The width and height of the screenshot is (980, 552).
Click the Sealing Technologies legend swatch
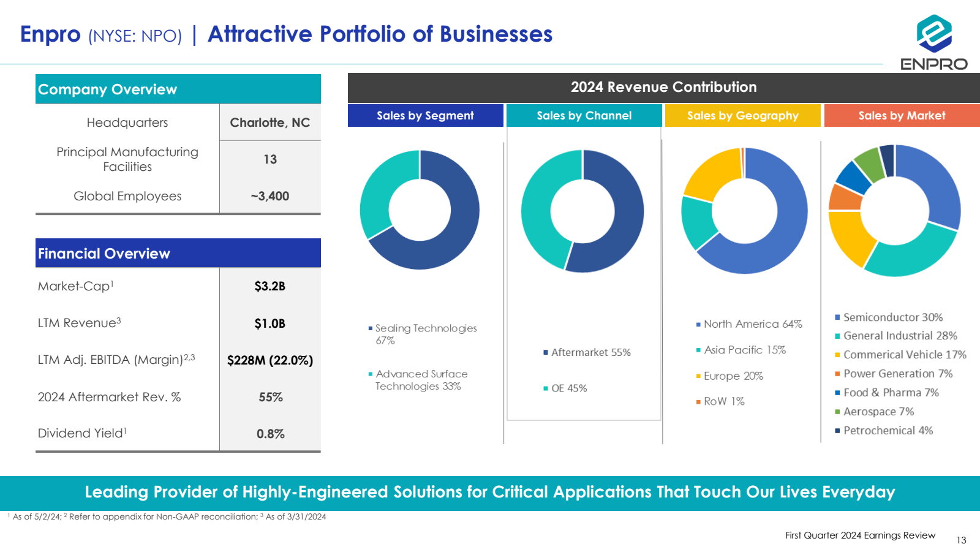[371, 328]
